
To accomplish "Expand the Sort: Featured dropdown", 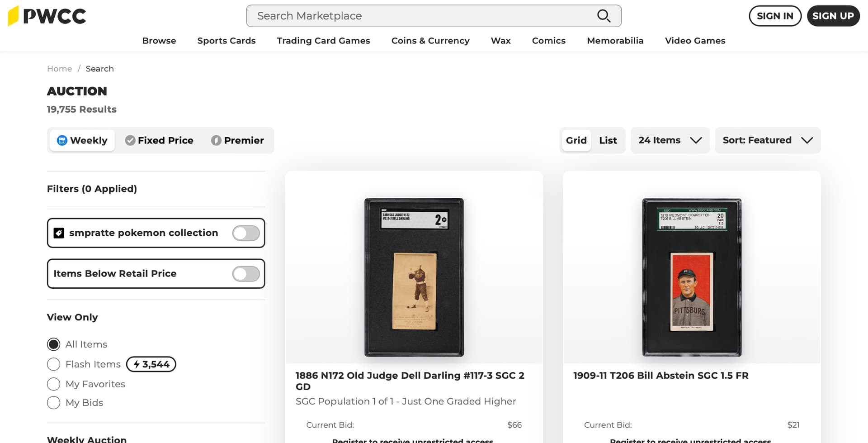I will point(767,140).
